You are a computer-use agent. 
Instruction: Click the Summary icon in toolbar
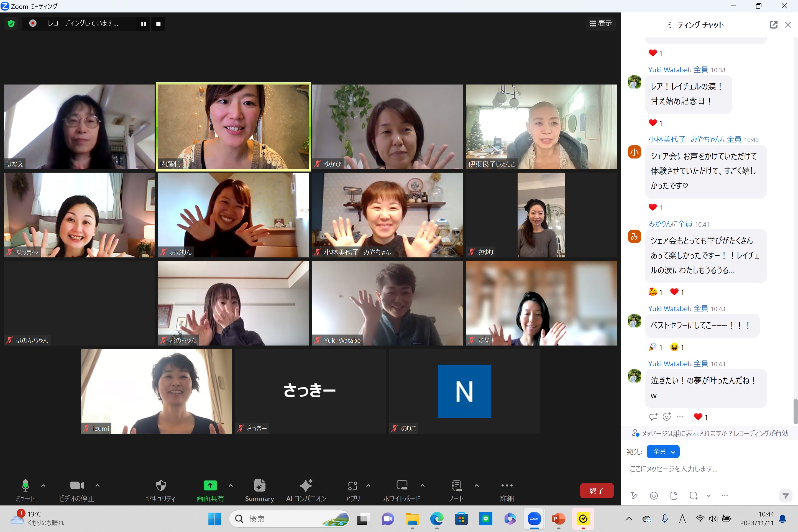[260, 486]
